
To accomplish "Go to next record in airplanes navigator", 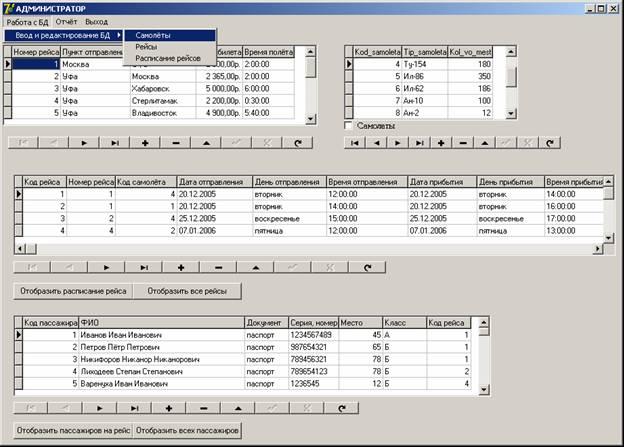I will click(398, 143).
